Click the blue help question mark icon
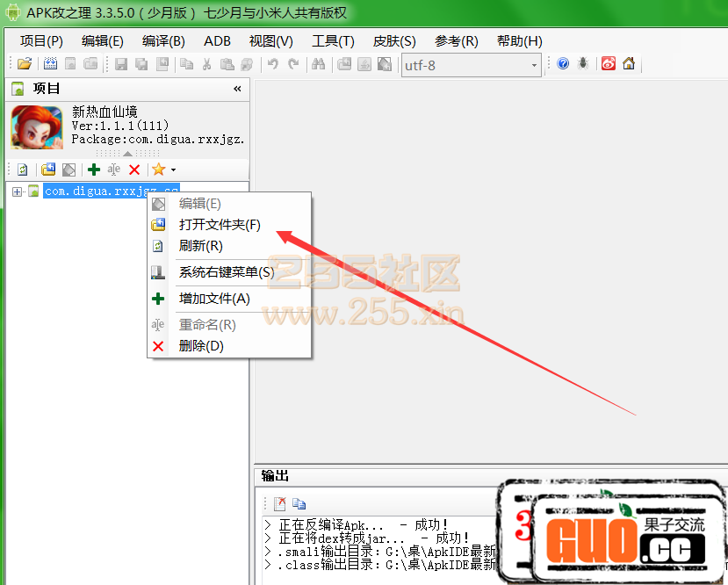Image resolution: width=728 pixels, height=585 pixels. pyautogui.click(x=563, y=64)
